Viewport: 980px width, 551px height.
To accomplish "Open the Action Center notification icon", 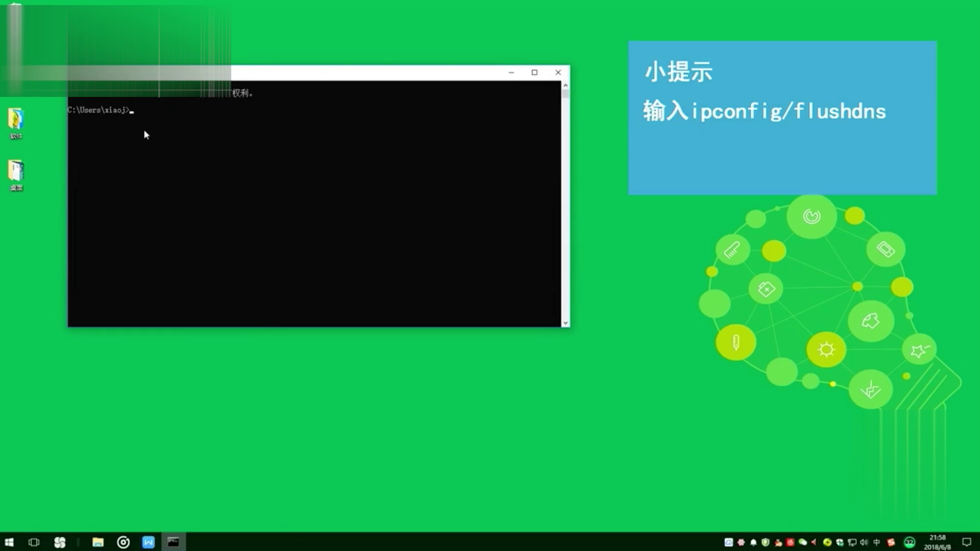I will click(967, 542).
